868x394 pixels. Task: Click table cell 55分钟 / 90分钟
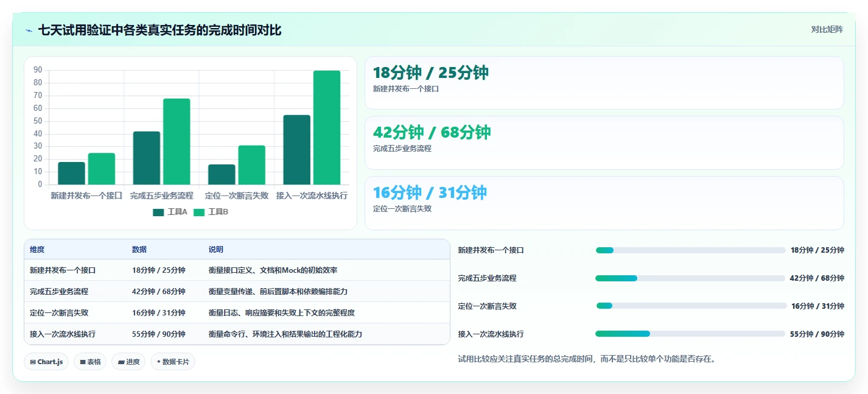pos(159,334)
